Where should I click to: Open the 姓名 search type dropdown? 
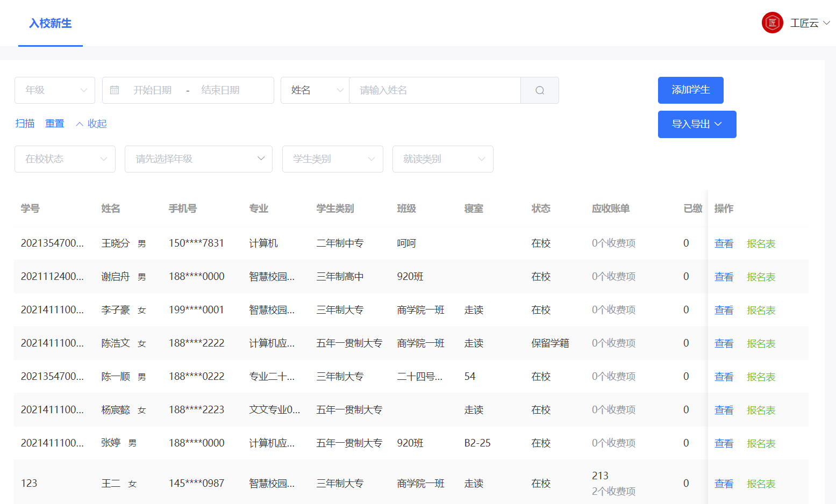(315, 90)
